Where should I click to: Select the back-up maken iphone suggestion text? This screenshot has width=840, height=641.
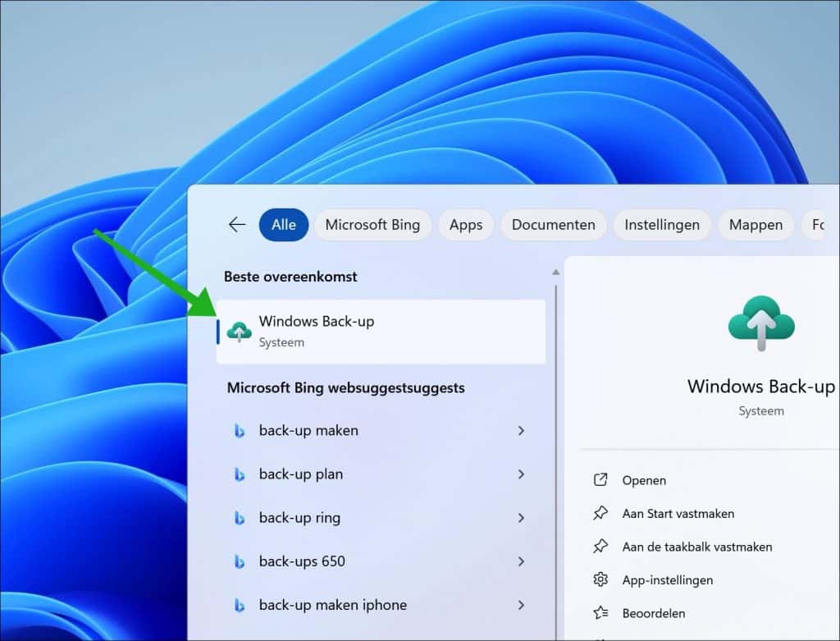point(333,605)
